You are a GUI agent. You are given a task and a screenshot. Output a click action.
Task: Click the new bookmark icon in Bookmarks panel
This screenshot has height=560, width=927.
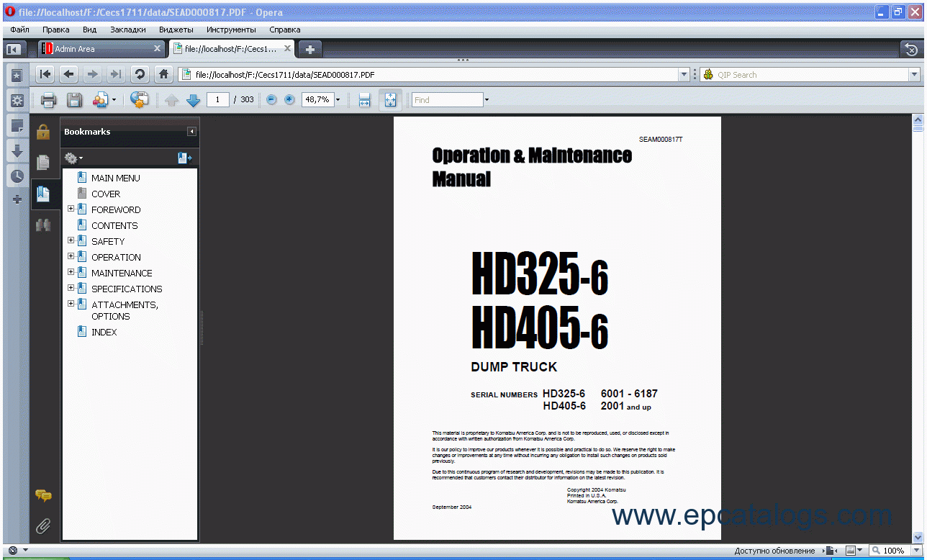click(x=185, y=158)
